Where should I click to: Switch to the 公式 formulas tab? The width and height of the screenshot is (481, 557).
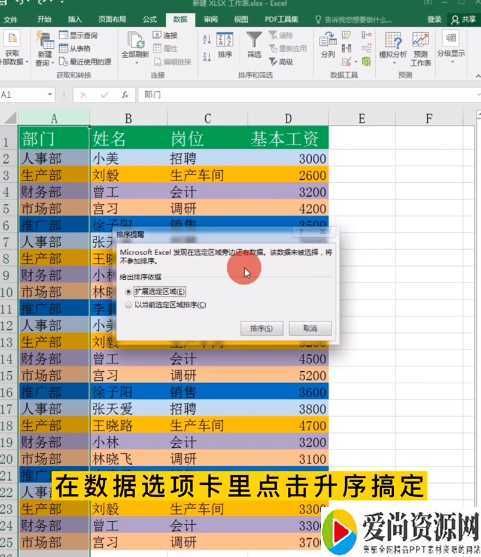(150, 20)
